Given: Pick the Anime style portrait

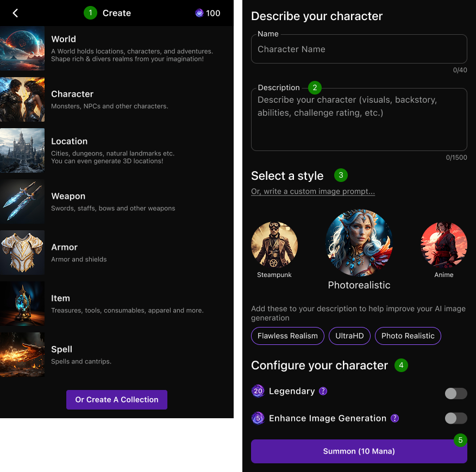Looking at the screenshot, I should (444, 244).
